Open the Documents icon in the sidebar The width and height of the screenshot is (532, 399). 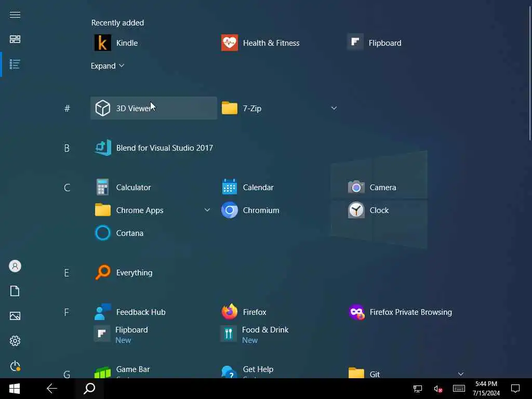point(15,291)
